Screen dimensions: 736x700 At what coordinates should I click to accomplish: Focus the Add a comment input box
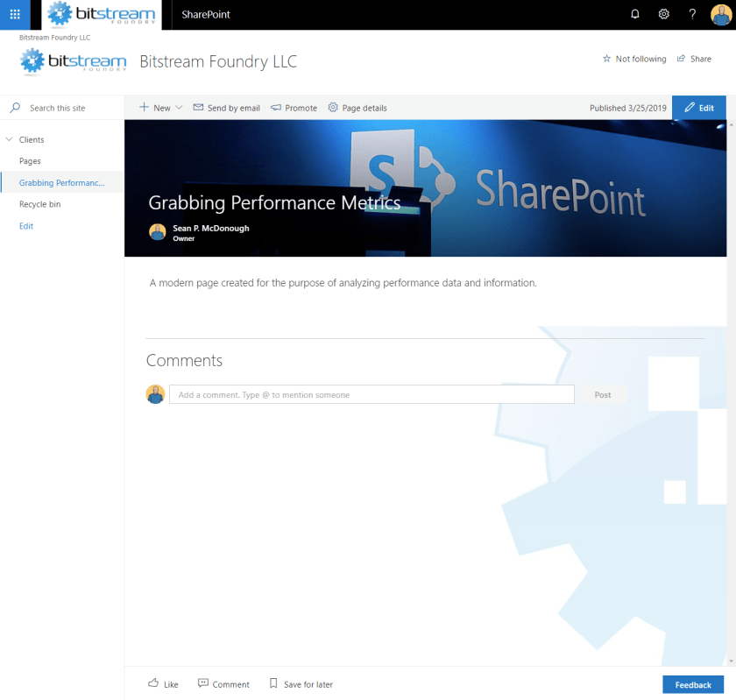[x=372, y=394]
